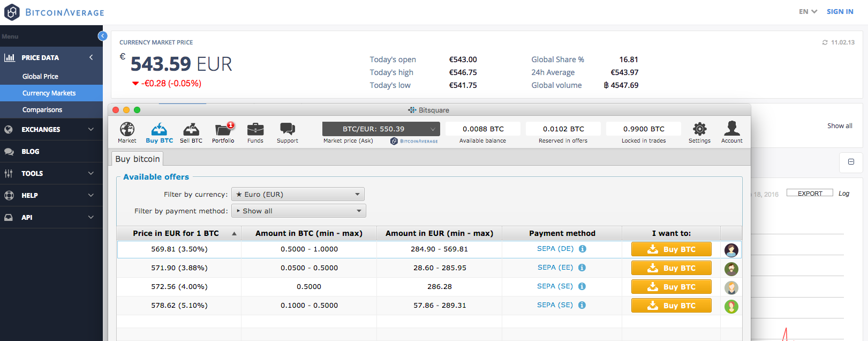This screenshot has height=341, width=868.
Task: Click Payment method column header
Action: [562, 233]
